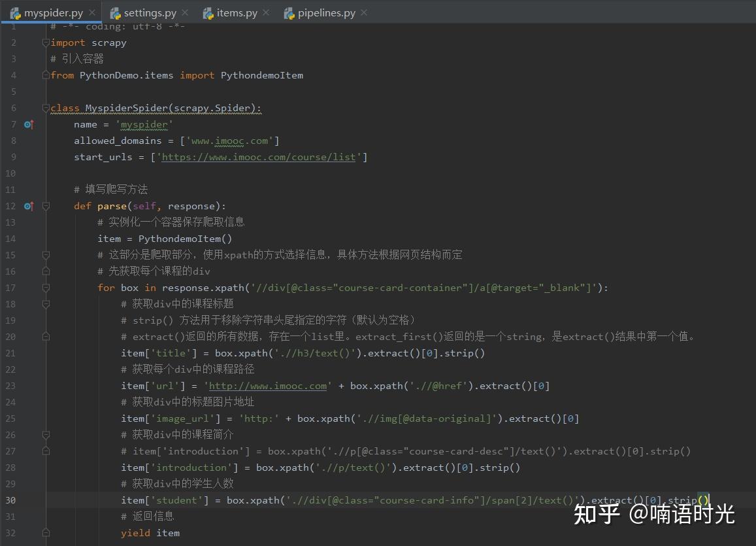Collapse the parse method using its fold arrow
756x546 pixels.
click(x=45, y=205)
